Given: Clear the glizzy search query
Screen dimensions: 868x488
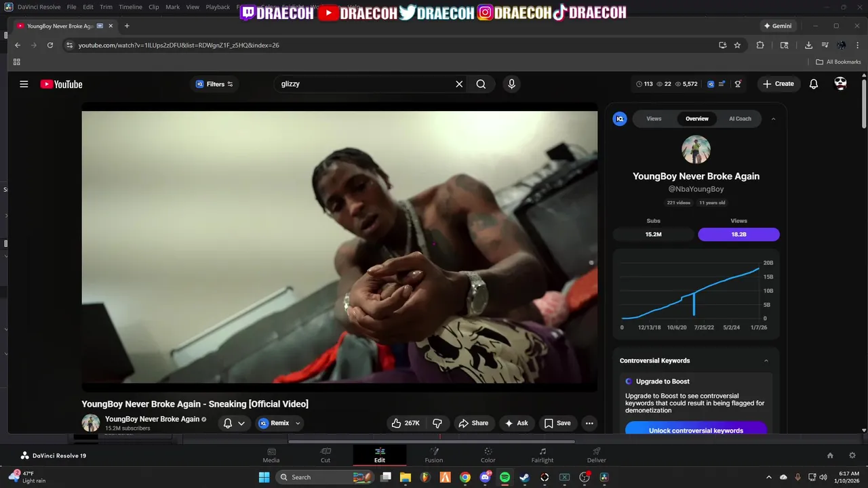Looking at the screenshot, I should 459,84.
